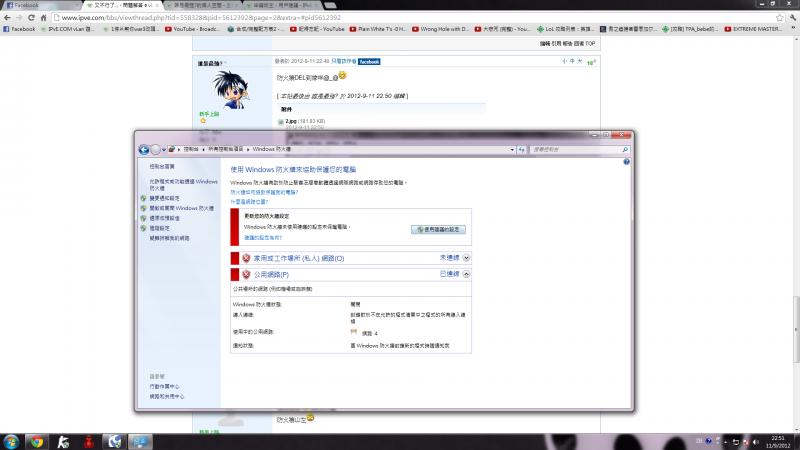Click the 2.jpg attachment file icon
The width and height of the screenshot is (800, 450).
(280, 122)
